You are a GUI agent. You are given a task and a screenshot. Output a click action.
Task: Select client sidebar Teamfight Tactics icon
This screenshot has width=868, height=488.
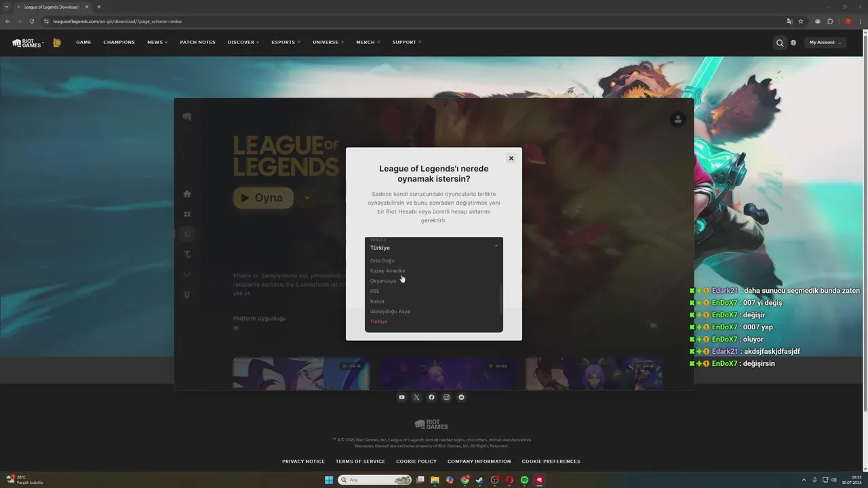188,254
